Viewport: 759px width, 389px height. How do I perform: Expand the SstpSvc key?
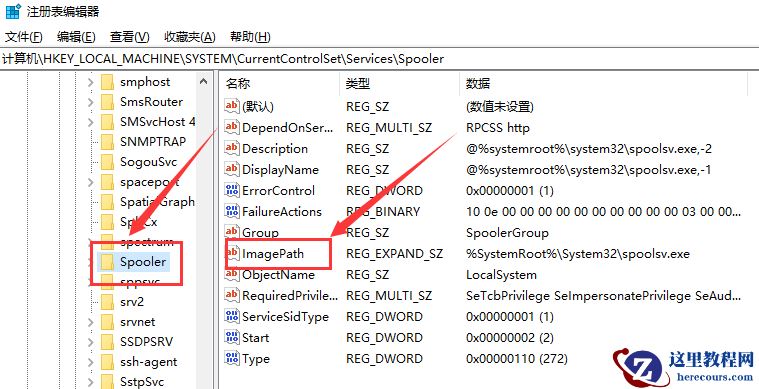click(91, 382)
